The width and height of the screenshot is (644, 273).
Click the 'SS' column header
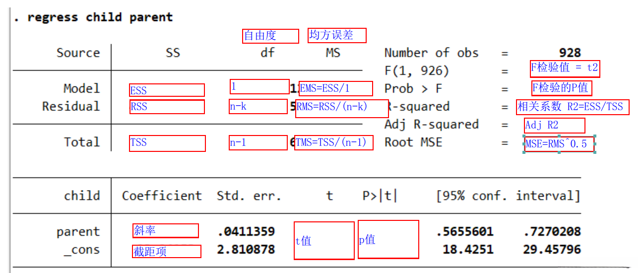pyautogui.click(x=173, y=53)
